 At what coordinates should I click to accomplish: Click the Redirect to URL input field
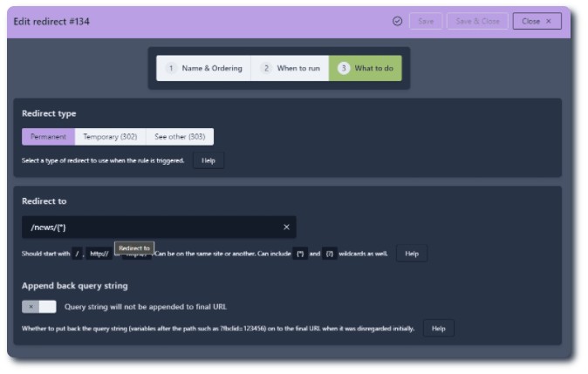(159, 227)
